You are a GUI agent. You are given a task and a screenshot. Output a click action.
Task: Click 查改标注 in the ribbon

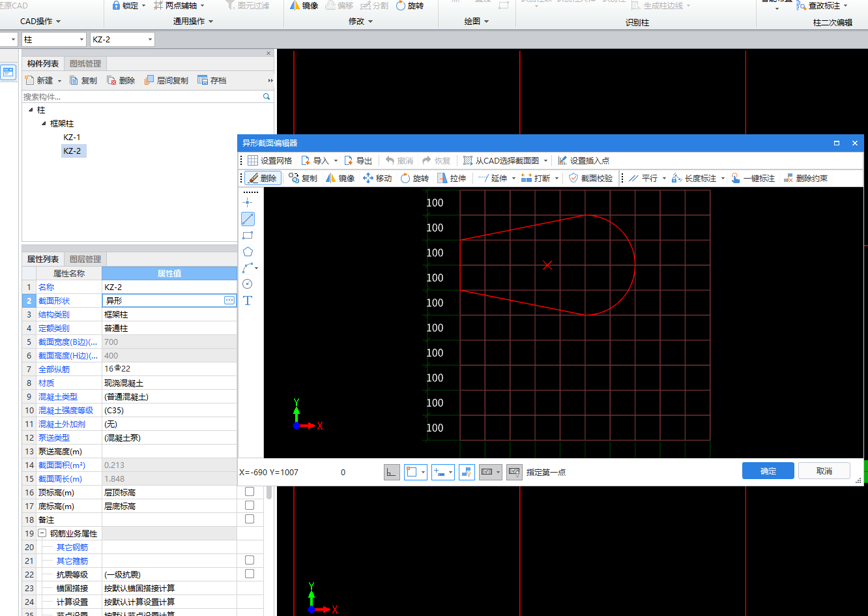(x=819, y=6)
